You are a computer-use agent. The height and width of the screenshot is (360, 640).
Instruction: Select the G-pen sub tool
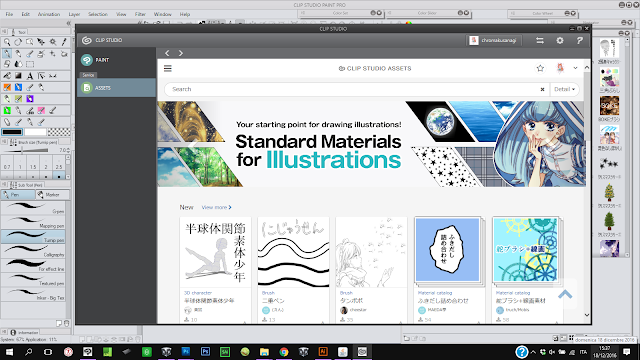pos(33,208)
